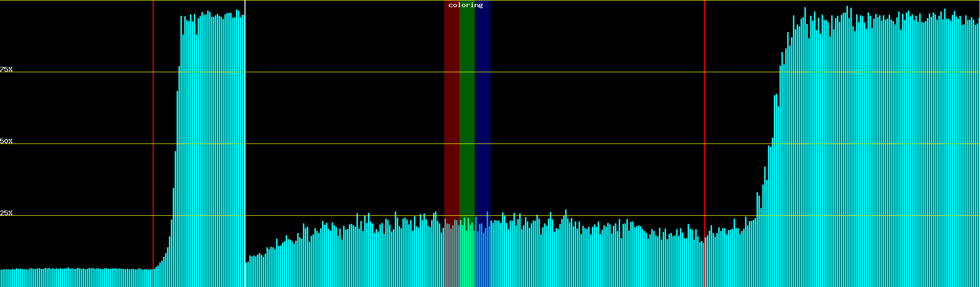Click the 75% yellow horizontal gridline

(x=335, y=72)
